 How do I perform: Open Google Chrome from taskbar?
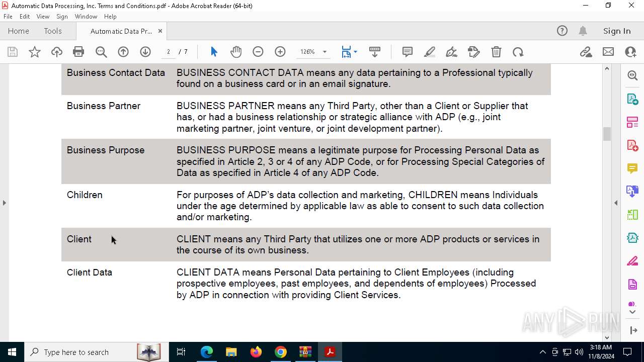(x=281, y=352)
